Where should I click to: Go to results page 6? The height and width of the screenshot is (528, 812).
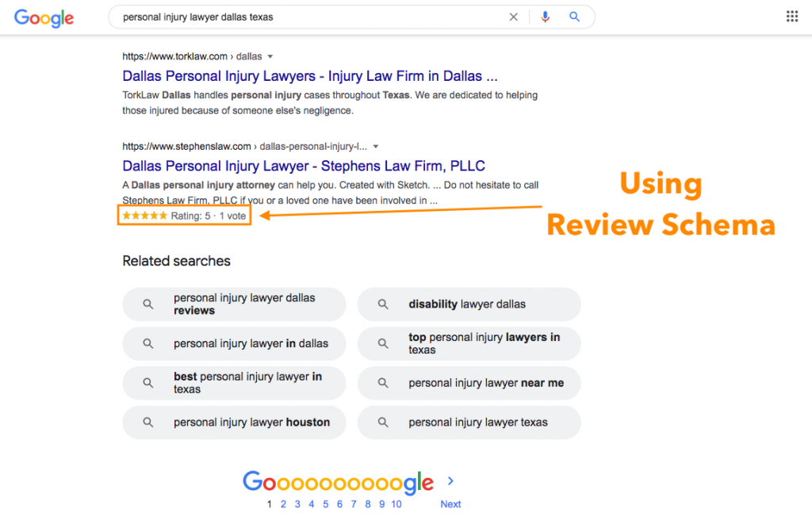[x=339, y=504]
